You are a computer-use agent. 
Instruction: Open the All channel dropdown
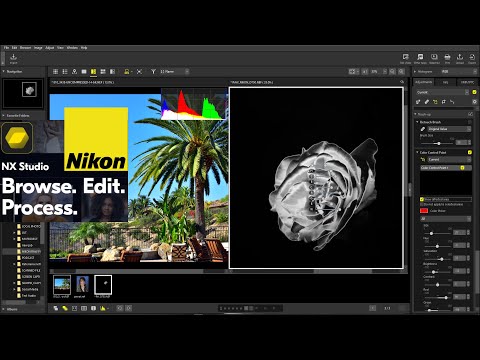(x=446, y=219)
